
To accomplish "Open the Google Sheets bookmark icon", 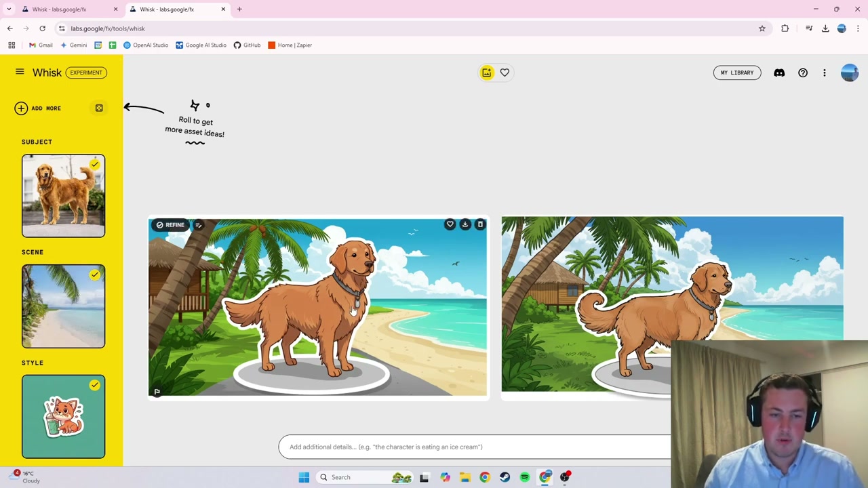I will tap(113, 45).
